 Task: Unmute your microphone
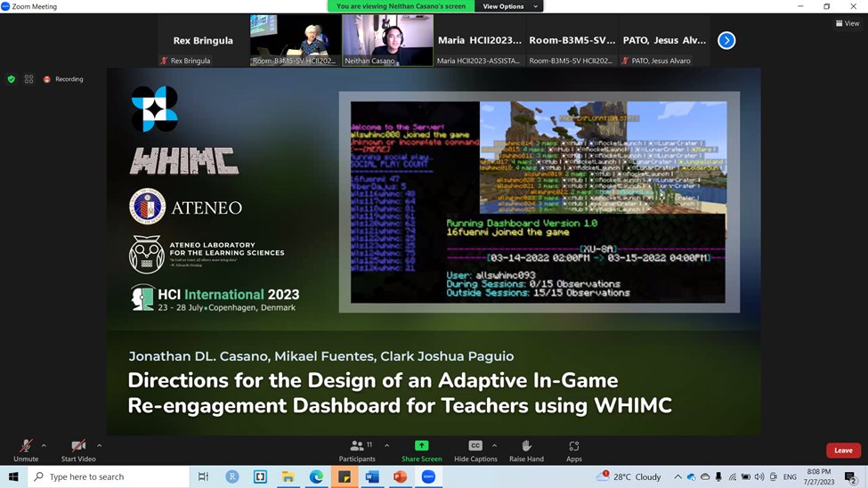tap(26, 451)
